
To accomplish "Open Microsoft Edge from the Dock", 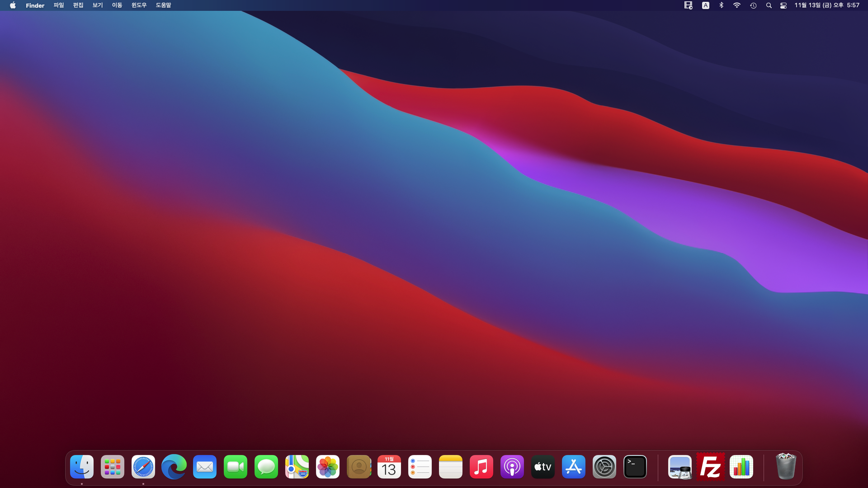I will [x=174, y=467].
